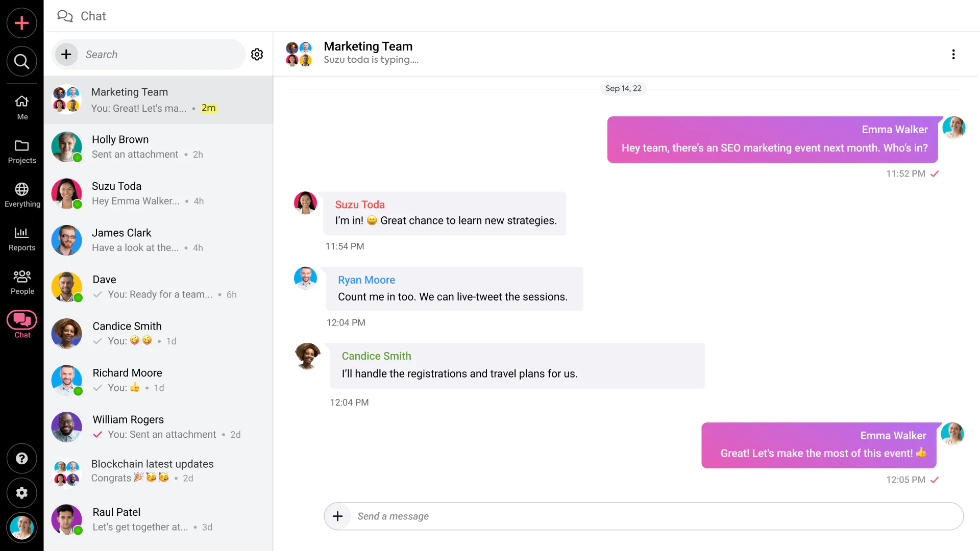This screenshot has width=980, height=551.
Task: Click the chat Search field
Action: pos(161,55)
